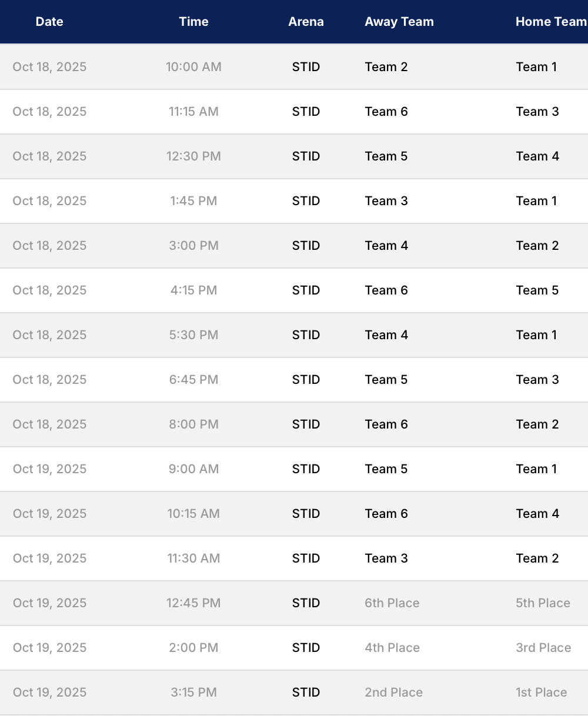Select Team 6 in the 8:00 PM row
The image size is (588, 716).
pyautogui.click(x=386, y=424)
